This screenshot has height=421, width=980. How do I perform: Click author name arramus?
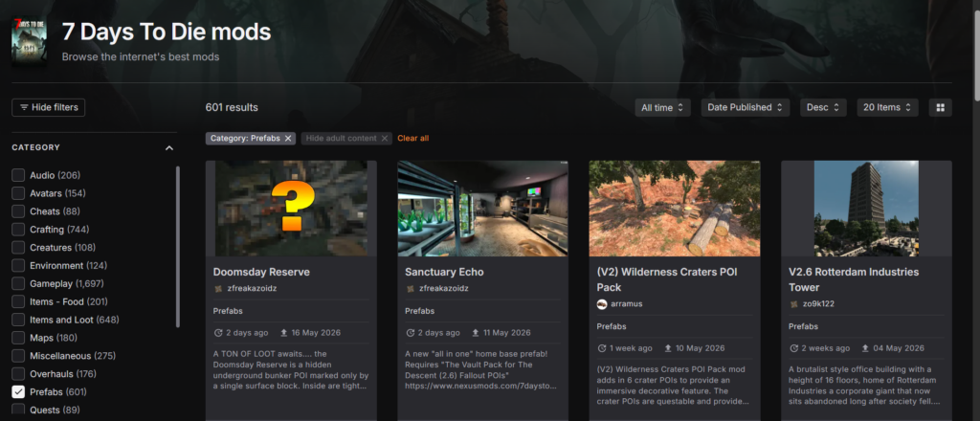(626, 304)
